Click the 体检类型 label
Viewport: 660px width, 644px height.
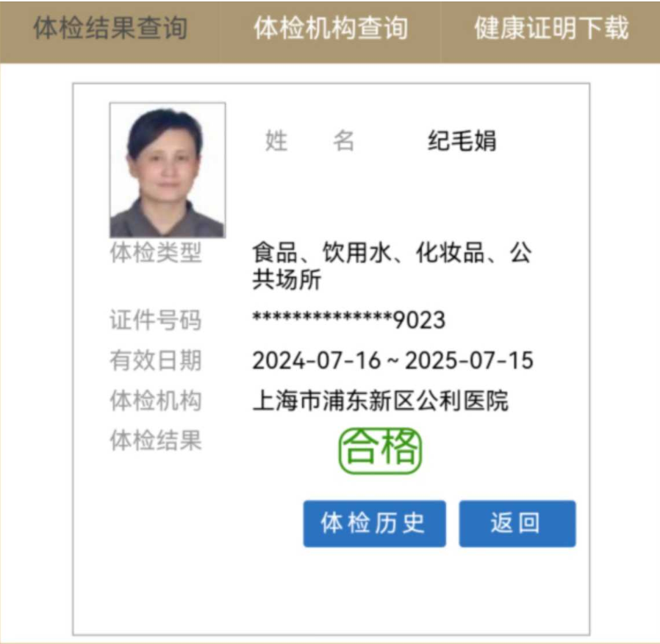156,253
